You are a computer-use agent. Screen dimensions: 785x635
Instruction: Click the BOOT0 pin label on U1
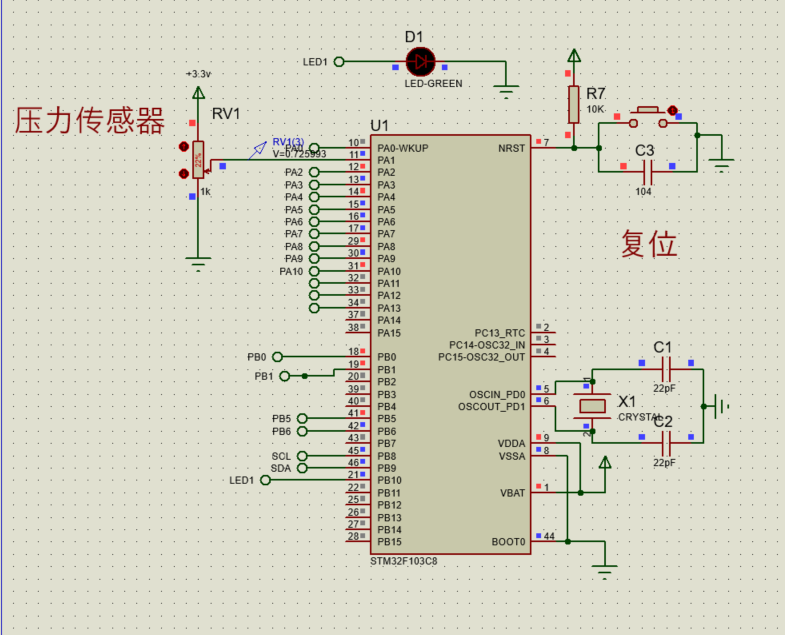click(508, 542)
